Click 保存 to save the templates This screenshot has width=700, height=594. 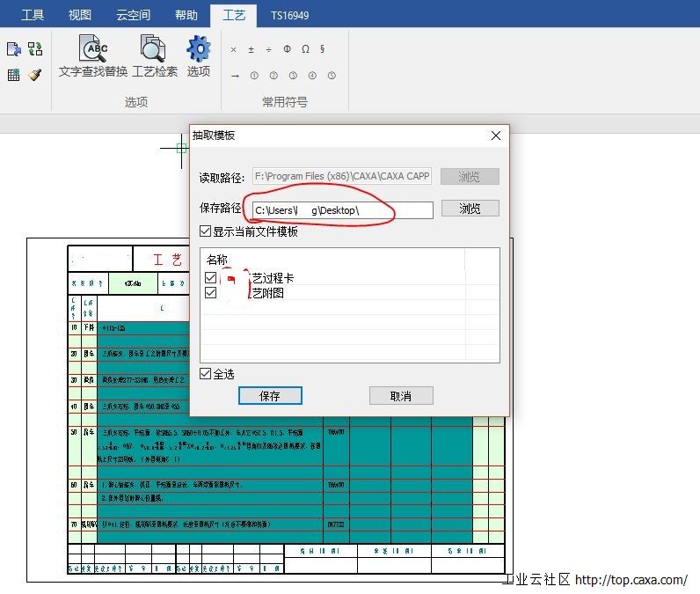point(270,396)
